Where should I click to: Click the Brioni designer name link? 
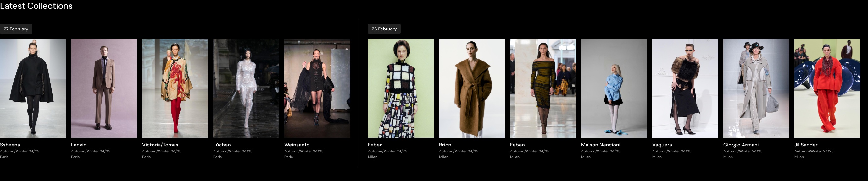tap(446, 145)
